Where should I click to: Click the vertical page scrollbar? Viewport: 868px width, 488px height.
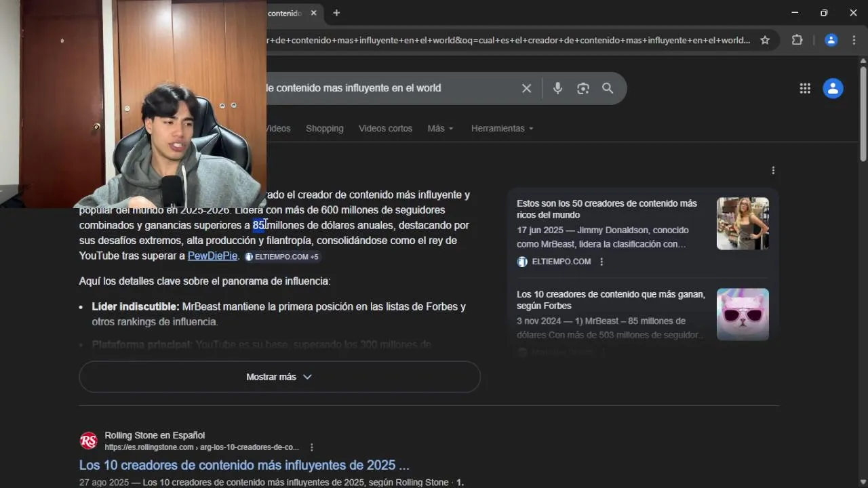pos(863,114)
